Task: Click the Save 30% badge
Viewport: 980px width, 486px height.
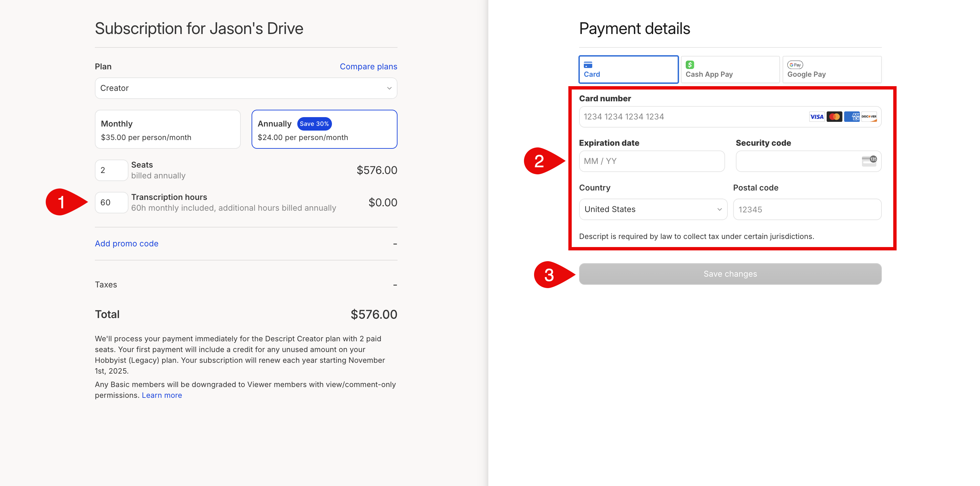Action: point(314,124)
